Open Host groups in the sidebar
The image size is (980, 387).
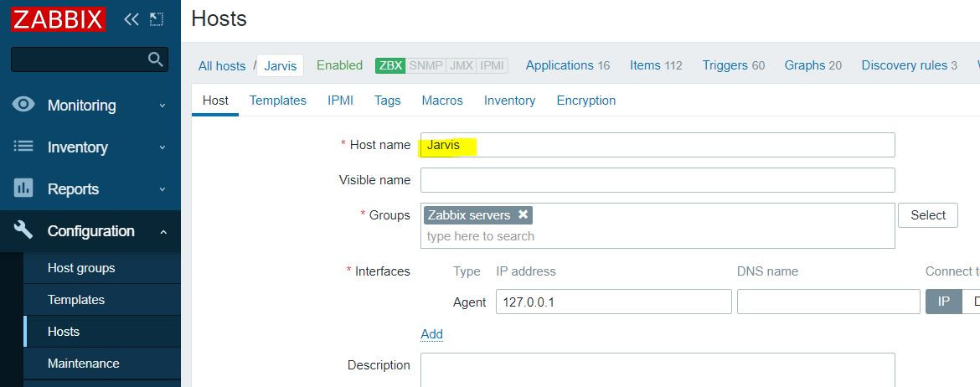pyautogui.click(x=81, y=268)
